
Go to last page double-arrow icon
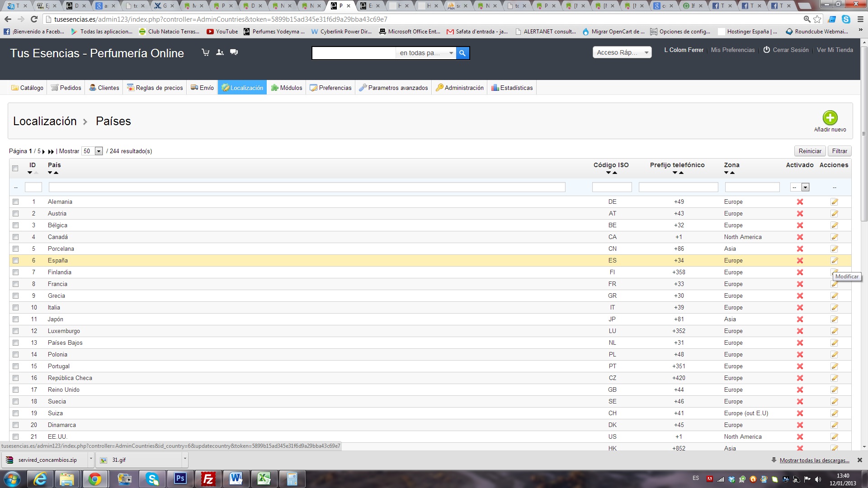pos(51,151)
